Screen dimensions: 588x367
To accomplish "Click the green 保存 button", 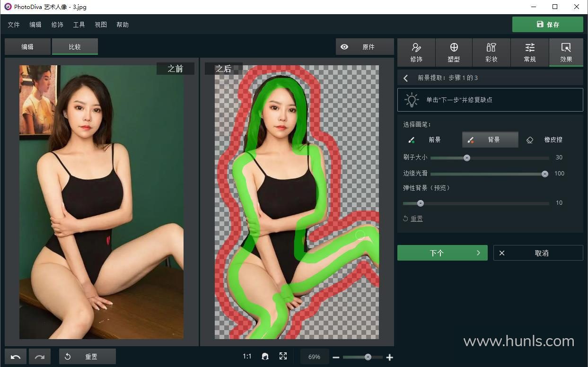I will [x=548, y=25].
